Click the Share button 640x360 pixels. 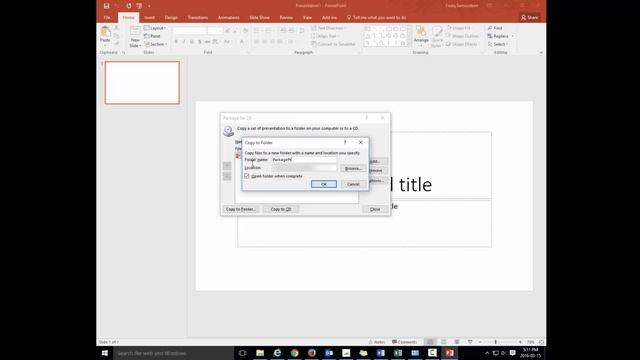[x=529, y=18]
